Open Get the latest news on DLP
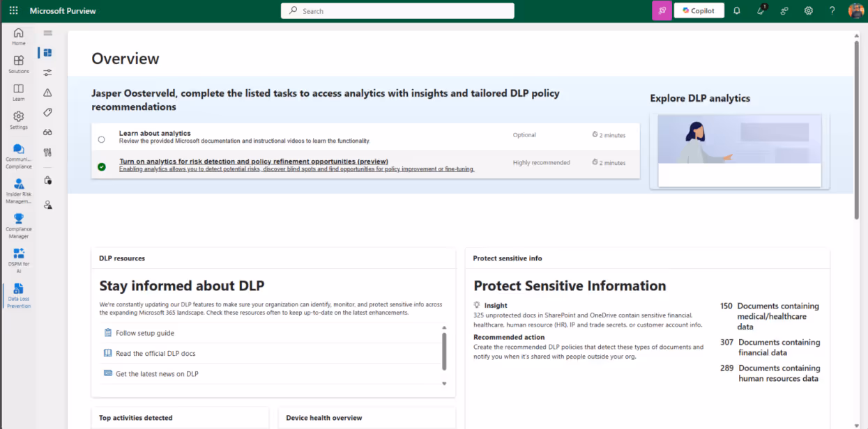Screen dimensions: 868x429 [x=157, y=374]
